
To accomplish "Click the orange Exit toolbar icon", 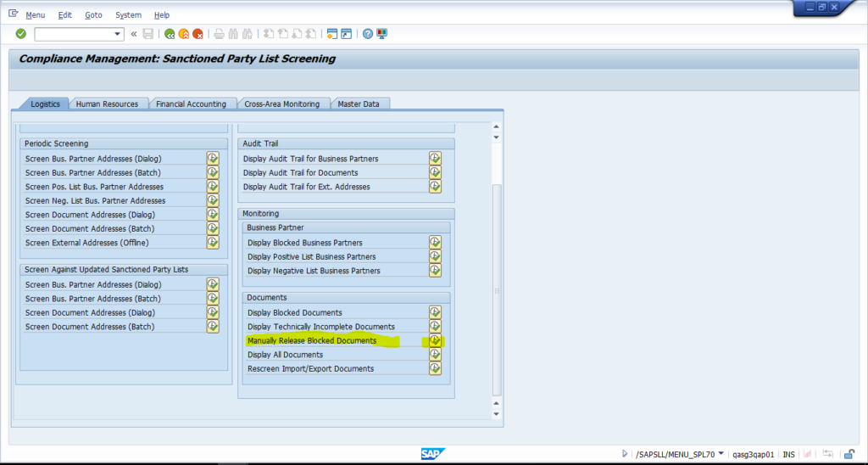I will [x=184, y=34].
